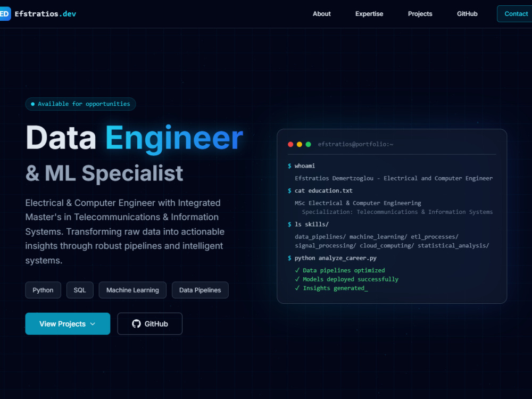
Task: Click cloud_computing/ in terminal output
Action: pyautogui.click(x=387, y=245)
